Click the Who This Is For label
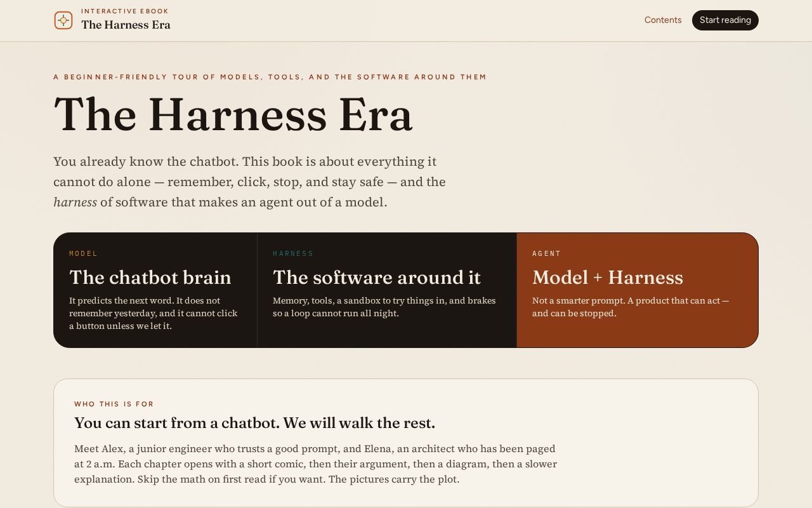 click(x=114, y=404)
